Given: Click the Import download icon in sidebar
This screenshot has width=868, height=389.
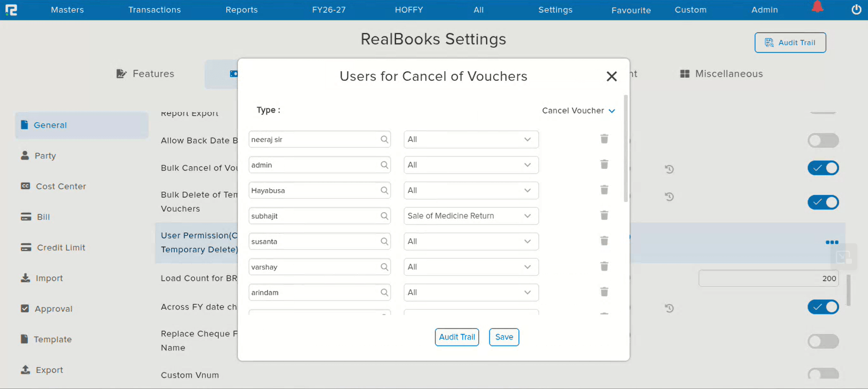Looking at the screenshot, I should click(25, 278).
